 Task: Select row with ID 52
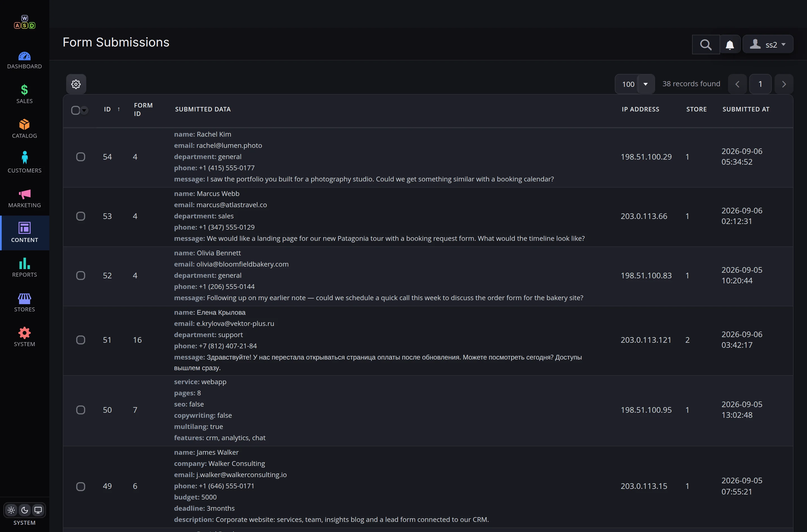[x=80, y=276]
